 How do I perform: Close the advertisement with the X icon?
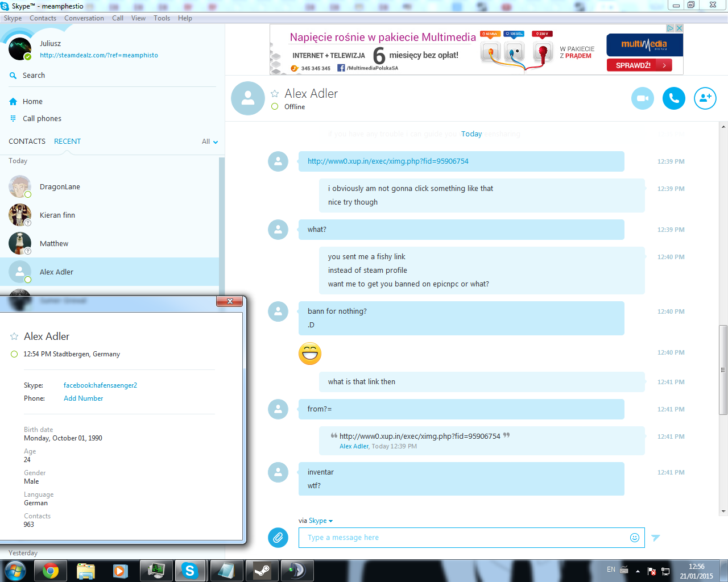point(679,28)
